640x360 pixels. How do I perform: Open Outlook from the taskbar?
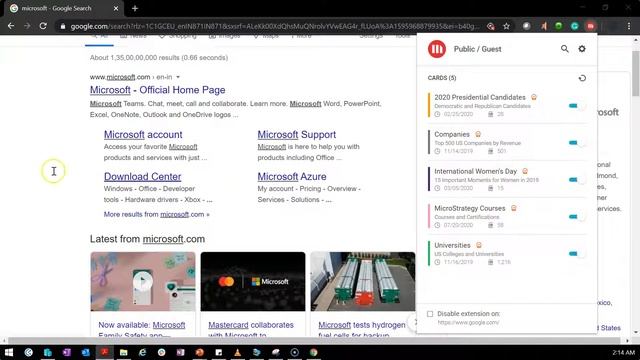(x=85, y=352)
